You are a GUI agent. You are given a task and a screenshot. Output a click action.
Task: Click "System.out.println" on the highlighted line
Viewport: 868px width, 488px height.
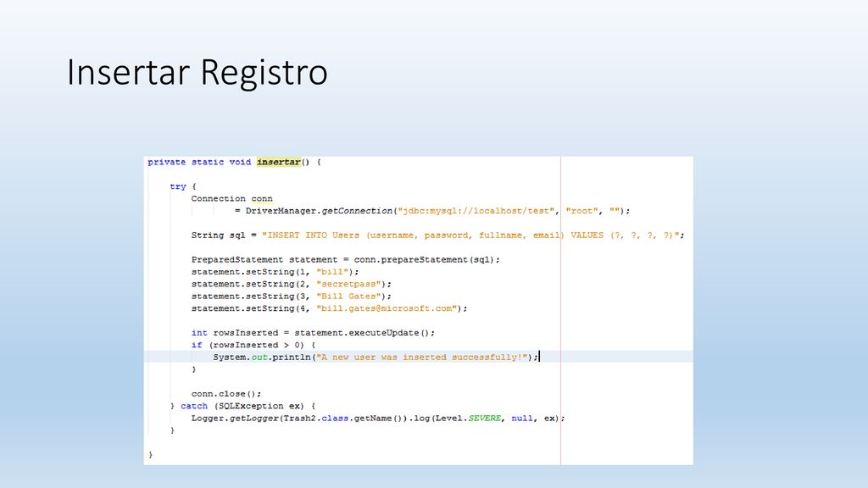pyautogui.click(x=262, y=357)
